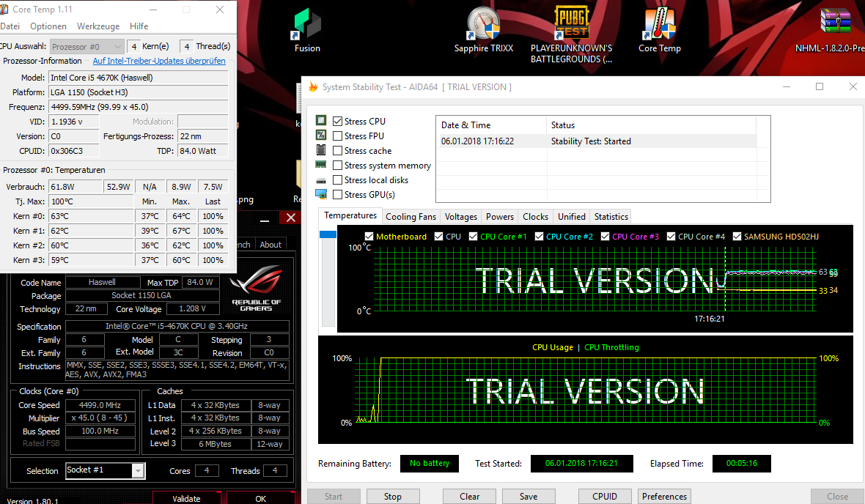Image resolution: width=865 pixels, height=504 pixels.
Task: Expand the Socket #1 selection dropdown
Action: tap(138, 470)
